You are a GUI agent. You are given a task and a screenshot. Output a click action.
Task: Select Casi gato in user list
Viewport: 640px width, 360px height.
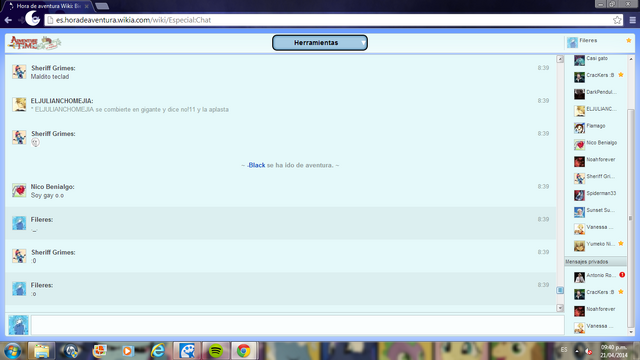pyautogui.click(x=597, y=59)
